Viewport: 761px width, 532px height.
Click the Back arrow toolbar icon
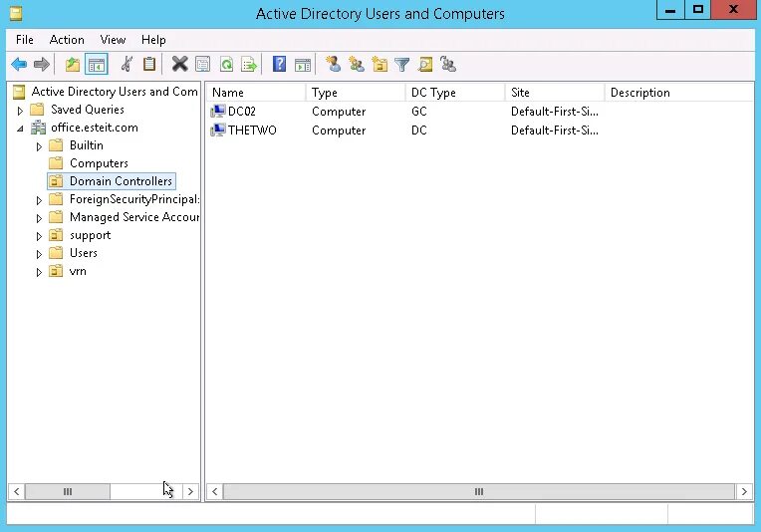(19, 64)
